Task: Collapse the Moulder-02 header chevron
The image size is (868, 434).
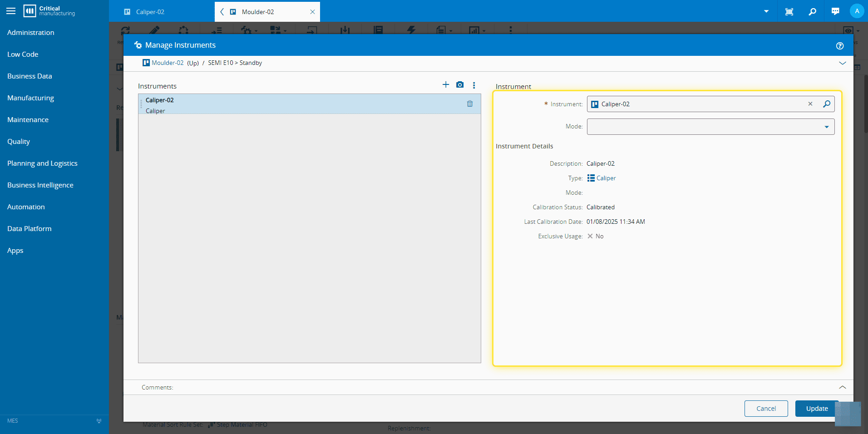Action: [843, 63]
